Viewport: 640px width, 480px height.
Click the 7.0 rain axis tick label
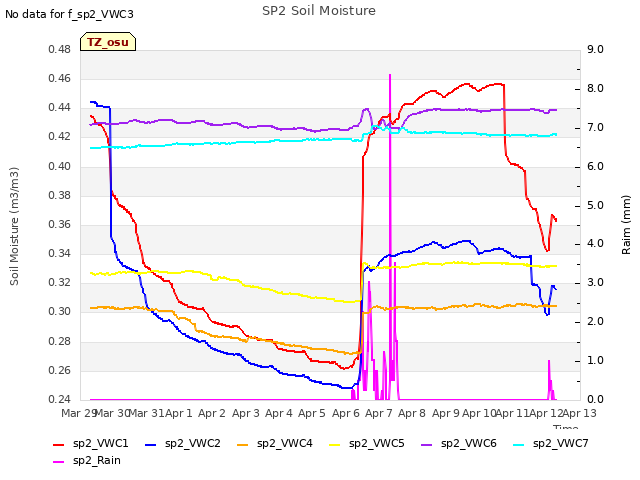point(595,128)
